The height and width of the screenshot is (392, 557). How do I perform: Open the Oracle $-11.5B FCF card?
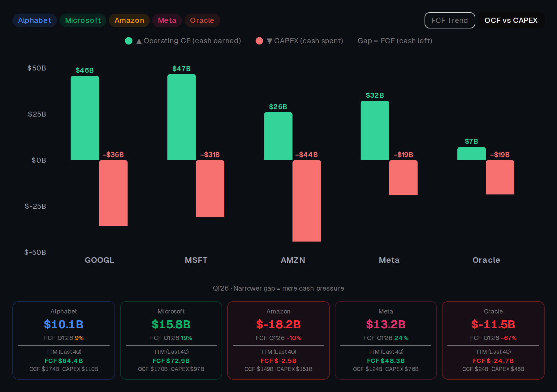coord(493,340)
